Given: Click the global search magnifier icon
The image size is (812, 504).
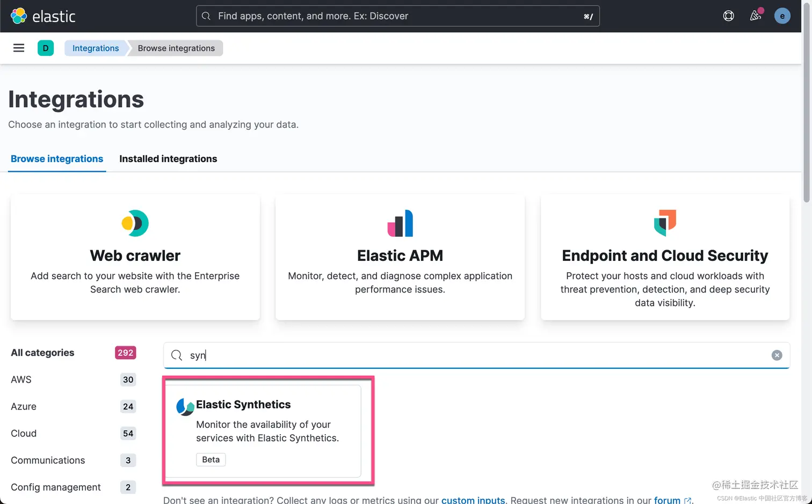Looking at the screenshot, I should click(206, 16).
